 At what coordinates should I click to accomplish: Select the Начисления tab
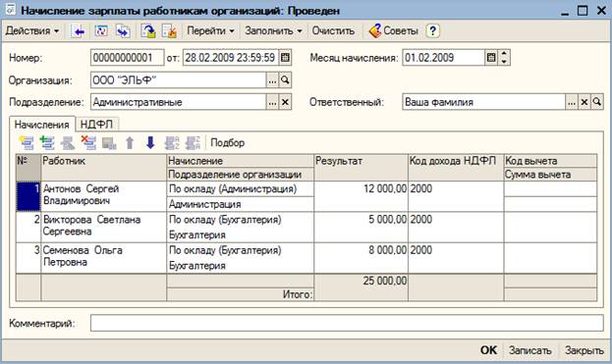coord(42,125)
